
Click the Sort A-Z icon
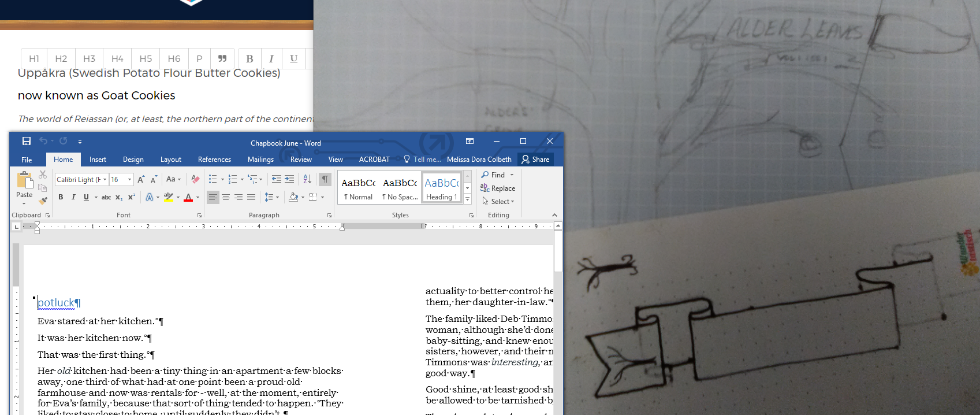click(x=307, y=179)
